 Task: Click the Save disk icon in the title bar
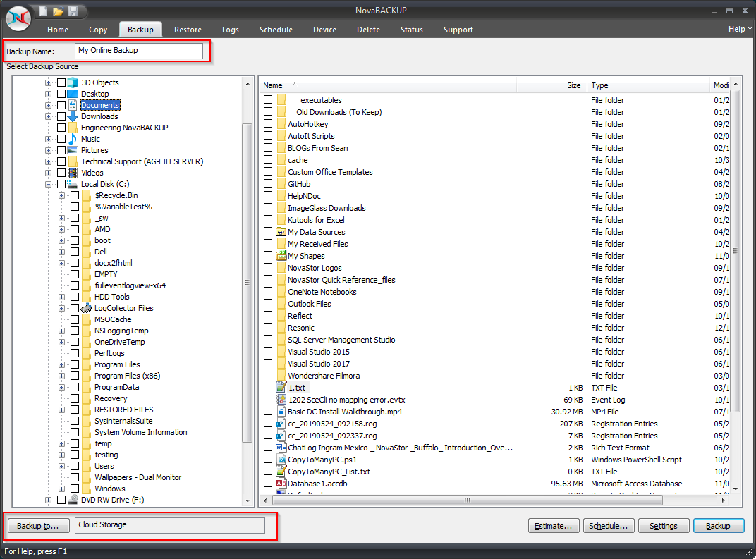pos(73,11)
